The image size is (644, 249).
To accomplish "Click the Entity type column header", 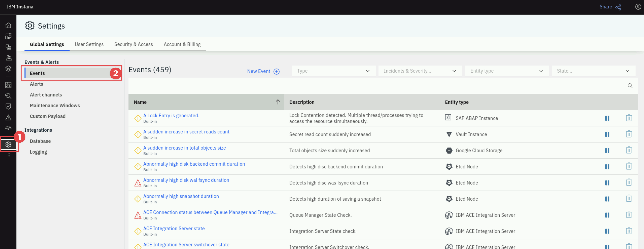I will (x=457, y=102).
